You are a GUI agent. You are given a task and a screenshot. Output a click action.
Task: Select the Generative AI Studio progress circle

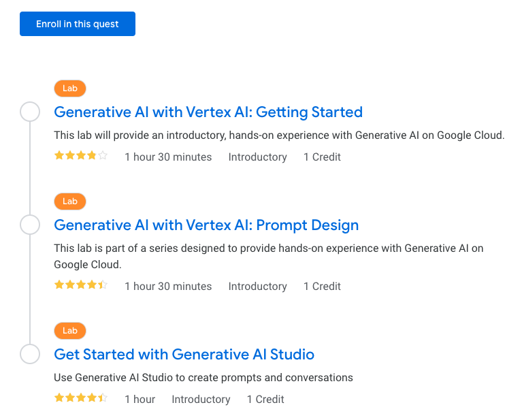click(30, 354)
